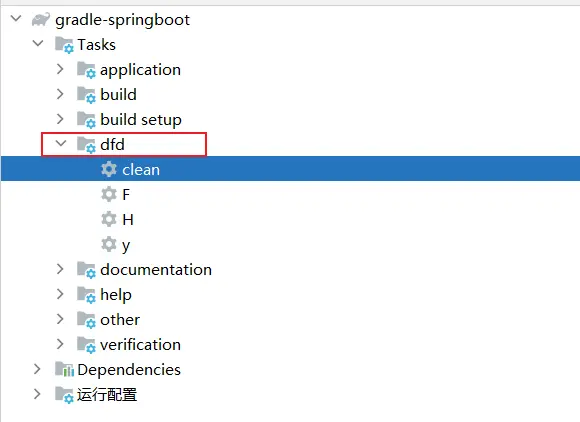580x422 pixels.
Task: Collapse the gradle-springboot project node
Action: pyautogui.click(x=16, y=18)
